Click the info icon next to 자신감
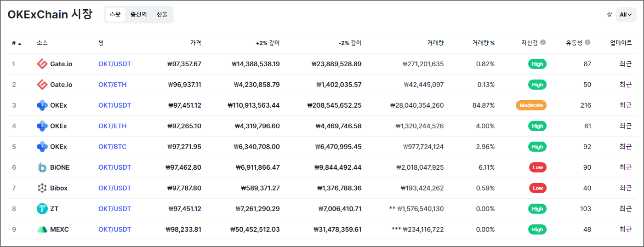 543,43
